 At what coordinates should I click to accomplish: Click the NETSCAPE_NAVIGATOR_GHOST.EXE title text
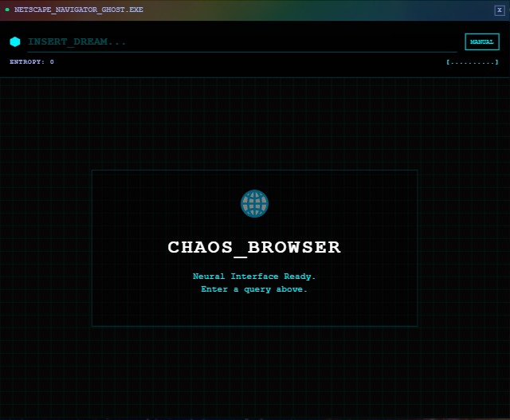79,10
